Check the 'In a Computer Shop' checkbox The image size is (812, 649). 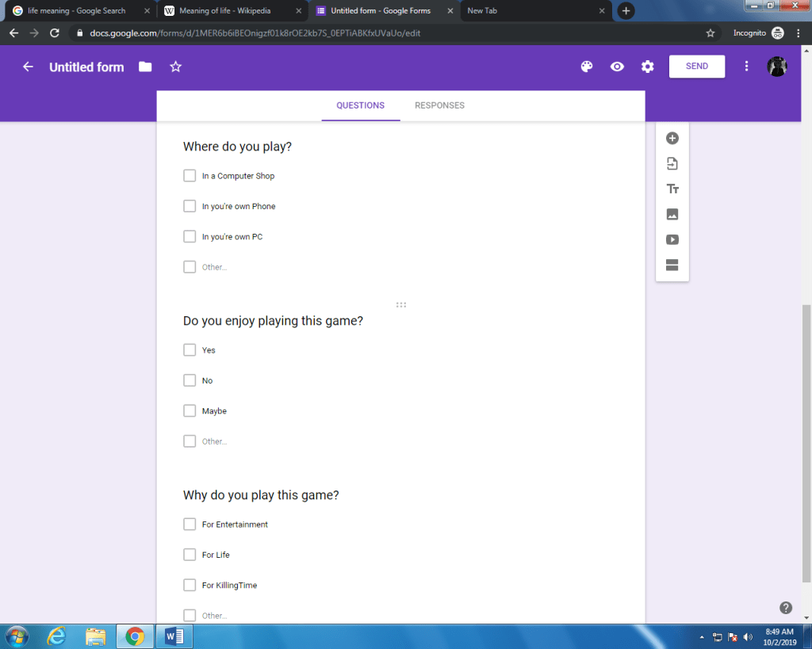[x=190, y=176]
